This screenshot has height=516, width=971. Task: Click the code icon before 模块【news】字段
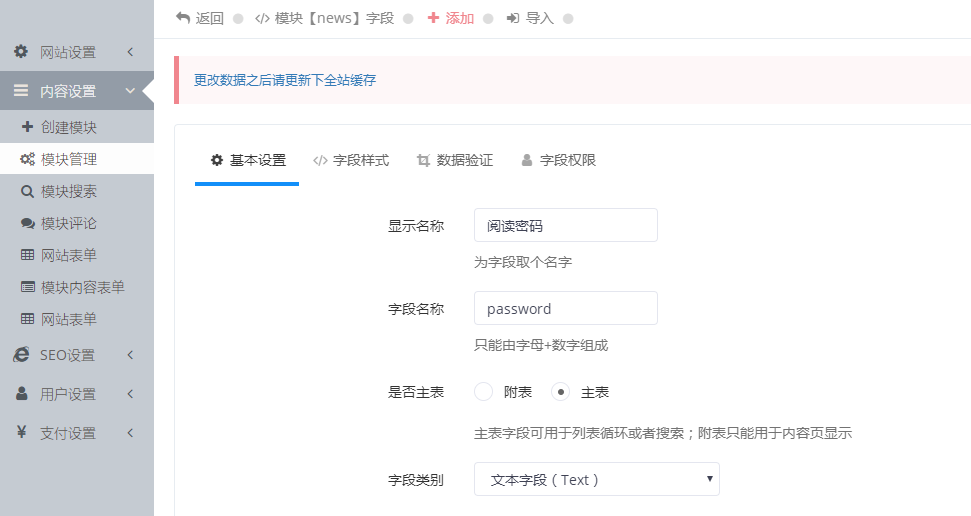(262, 19)
